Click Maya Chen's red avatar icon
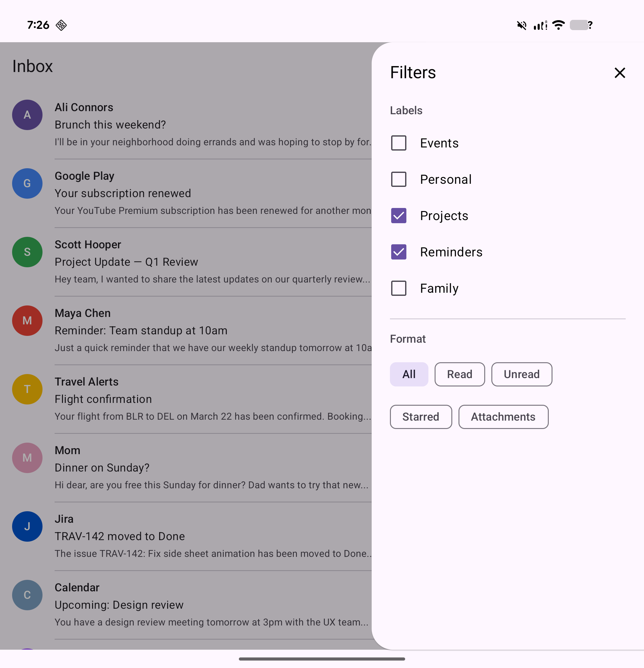The image size is (644, 668). [27, 320]
